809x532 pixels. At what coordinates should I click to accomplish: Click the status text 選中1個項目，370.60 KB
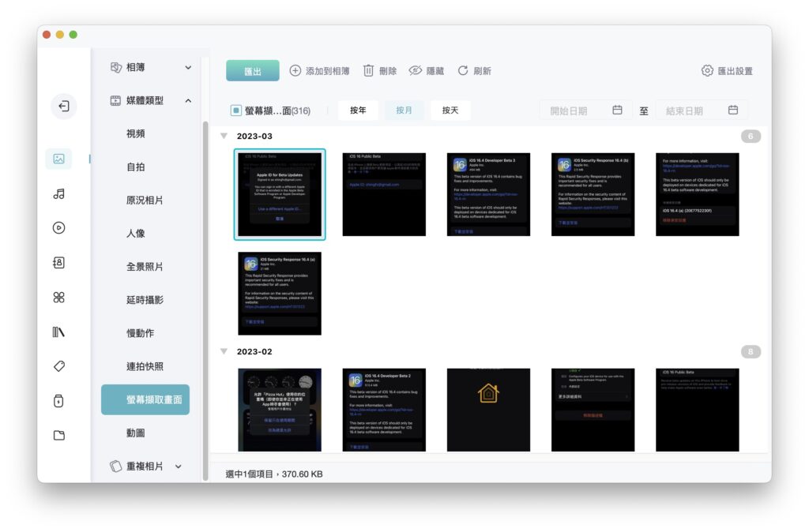click(x=274, y=474)
